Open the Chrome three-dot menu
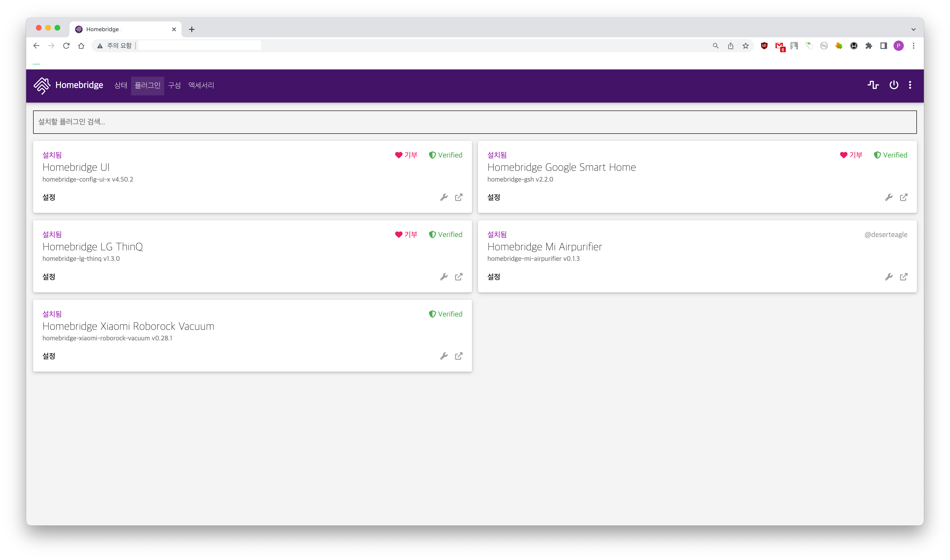The height and width of the screenshot is (560, 950). 913,46
